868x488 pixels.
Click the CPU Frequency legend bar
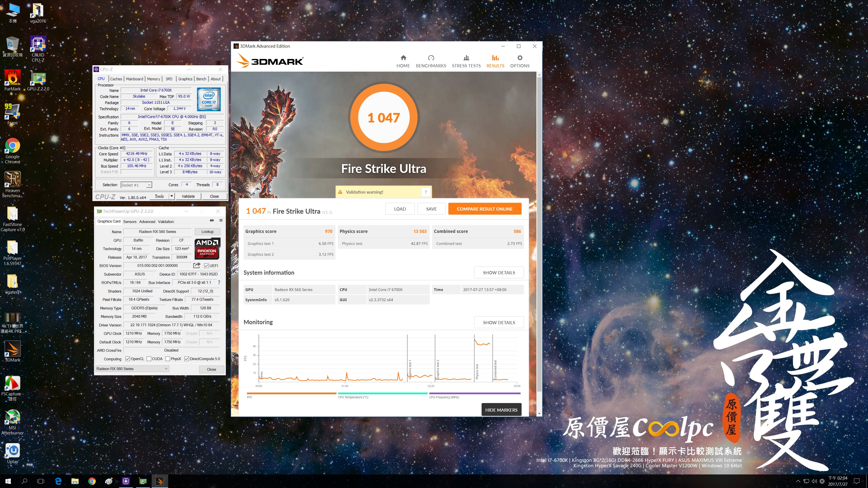[475, 393]
